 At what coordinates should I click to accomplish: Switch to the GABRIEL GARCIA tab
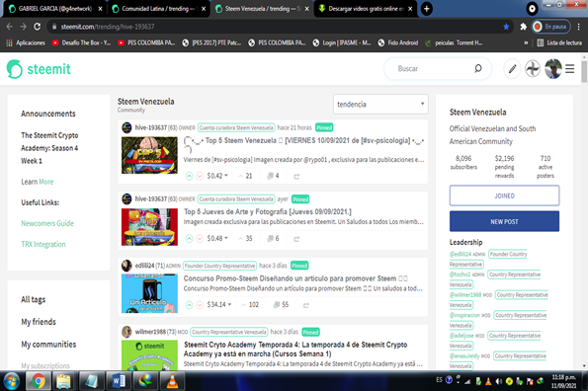coord(54,9)
